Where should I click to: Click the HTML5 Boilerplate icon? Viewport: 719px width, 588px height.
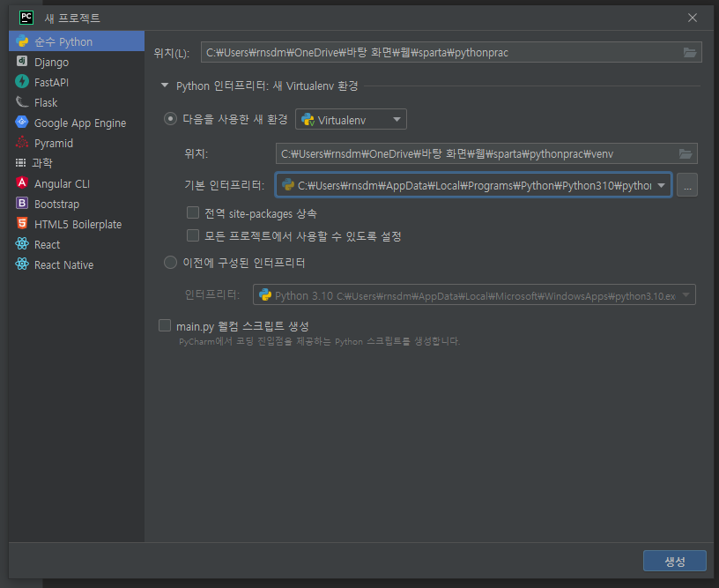22,223
